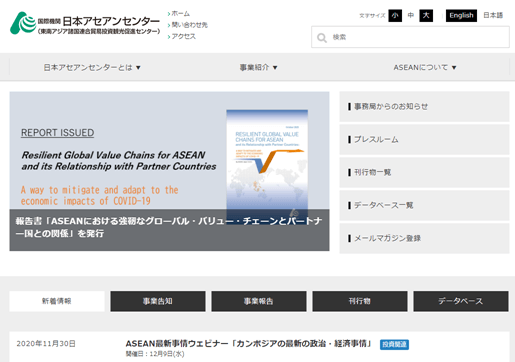Click the 開催日：12月9日(水) text

(155, 354)
